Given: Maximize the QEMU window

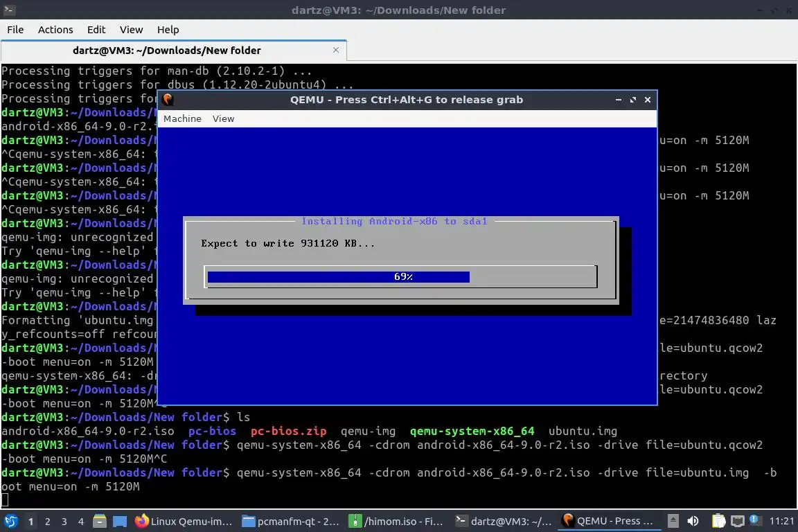Looking at the screenshot, I should point(633,100).
